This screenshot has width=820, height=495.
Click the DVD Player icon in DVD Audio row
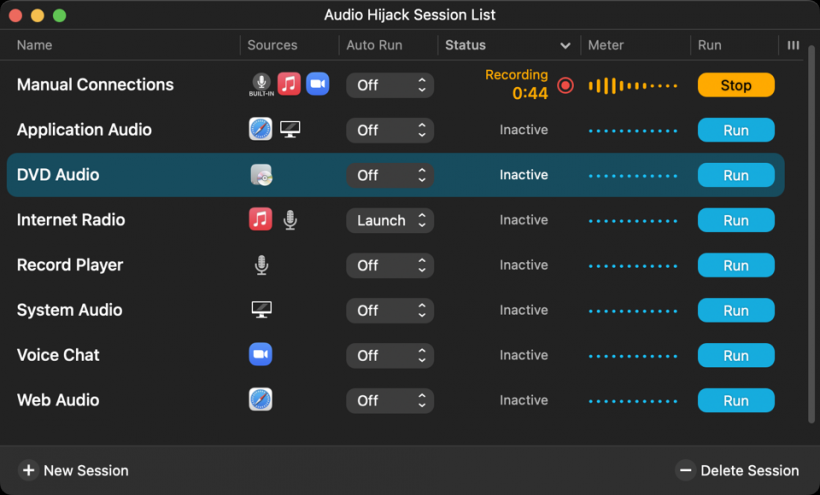point(261,175)
